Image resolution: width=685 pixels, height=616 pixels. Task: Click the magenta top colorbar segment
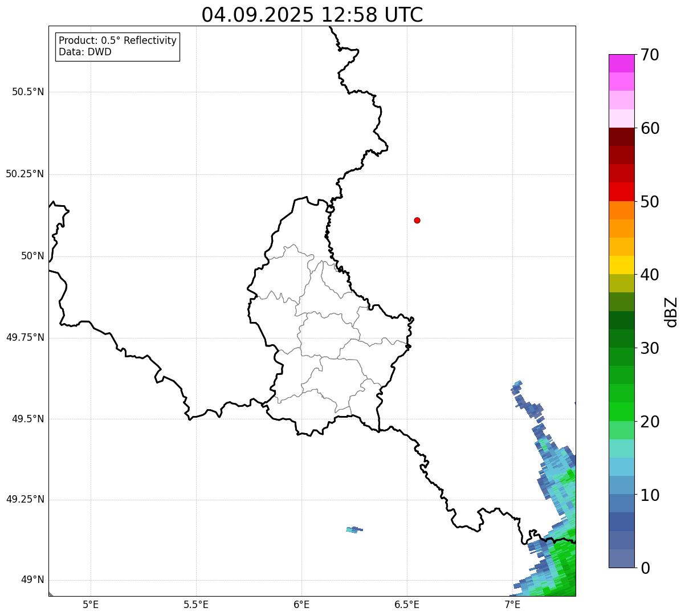(621, 63)
